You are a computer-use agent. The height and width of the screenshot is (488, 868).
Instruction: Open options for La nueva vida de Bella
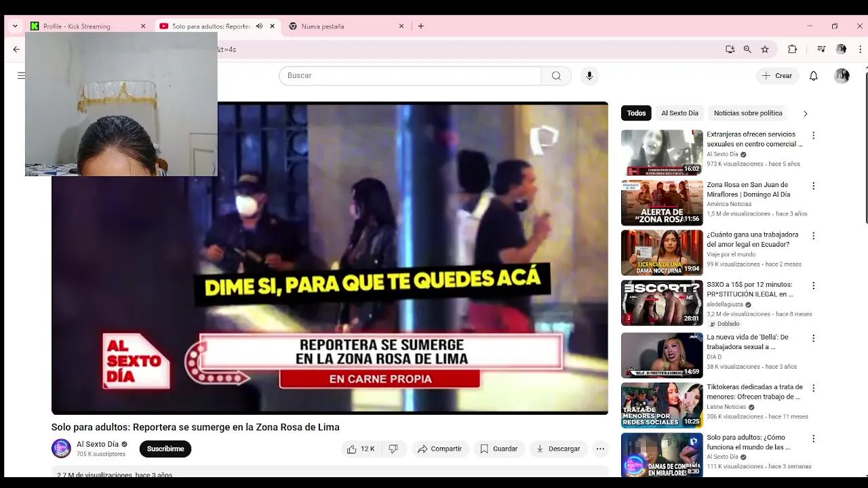click(814, 338)
